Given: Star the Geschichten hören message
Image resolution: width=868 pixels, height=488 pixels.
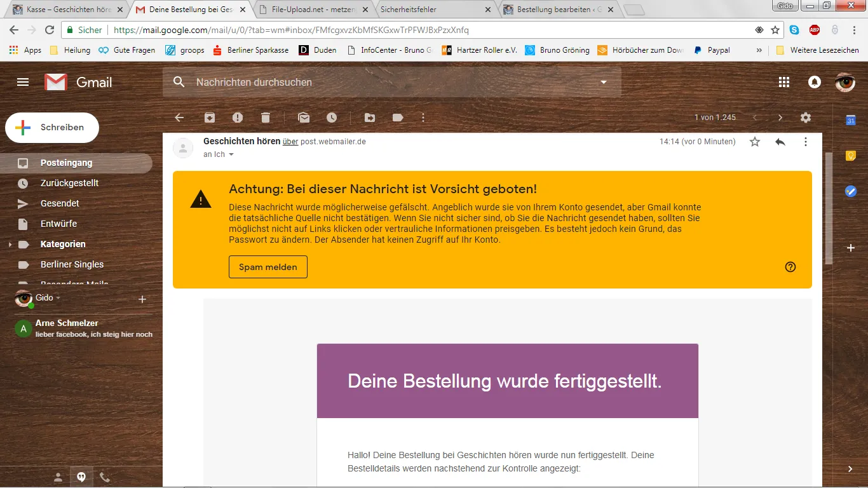Looking at the screenshot, I should tap(755, 142).
